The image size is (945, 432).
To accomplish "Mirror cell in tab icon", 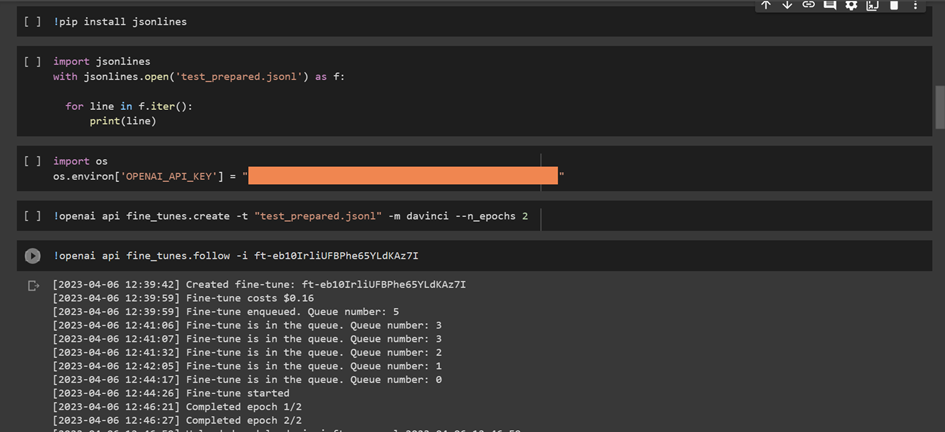I will (x=872, y=5).
